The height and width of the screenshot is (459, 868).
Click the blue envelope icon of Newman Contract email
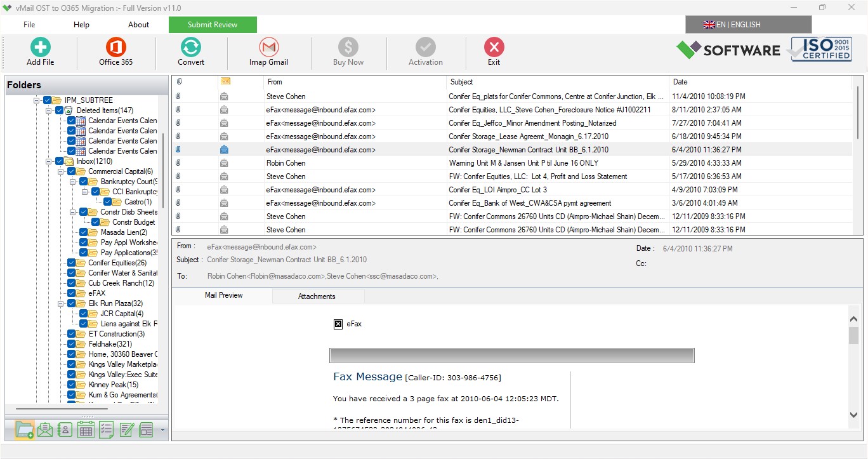click(x=224, y=150)
